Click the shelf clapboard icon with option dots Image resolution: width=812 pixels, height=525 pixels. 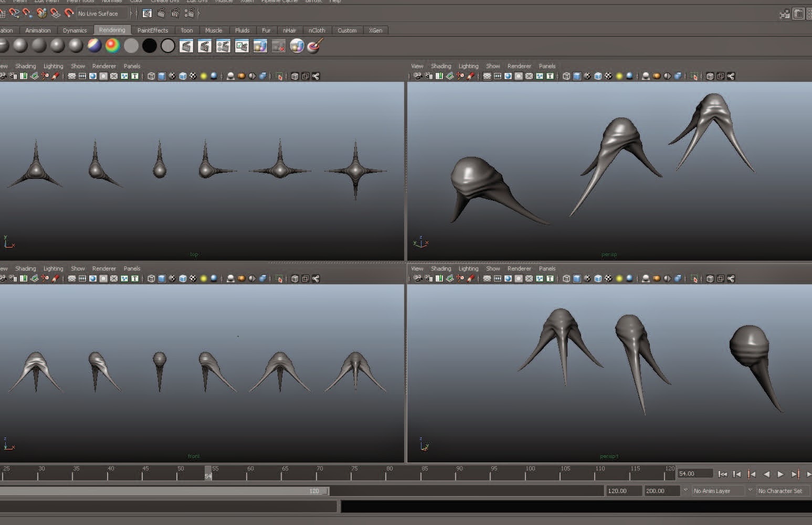click(x=223, y=46)
